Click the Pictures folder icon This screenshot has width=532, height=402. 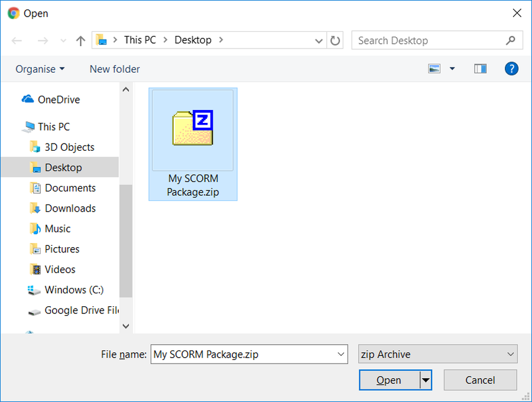35,249
